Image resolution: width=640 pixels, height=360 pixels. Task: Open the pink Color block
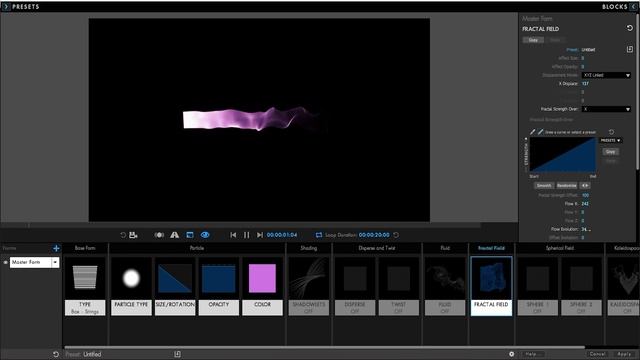[x=262, y=286]
